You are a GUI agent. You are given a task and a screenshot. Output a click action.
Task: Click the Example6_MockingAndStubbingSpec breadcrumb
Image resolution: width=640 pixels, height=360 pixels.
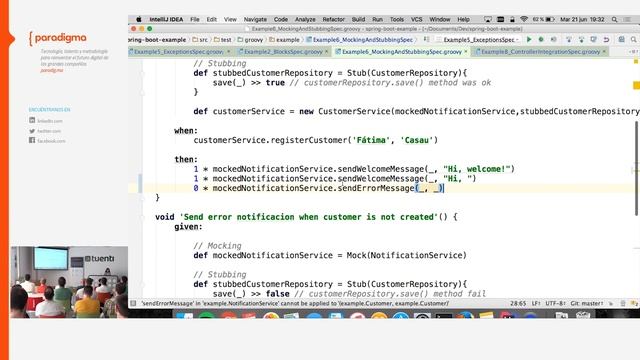[360, 40]
